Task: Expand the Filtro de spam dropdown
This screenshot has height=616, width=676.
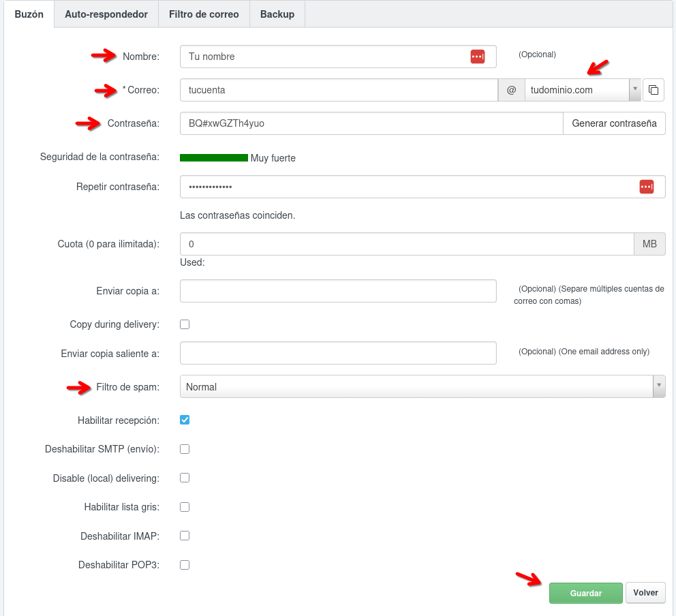Action: point(422,386)
